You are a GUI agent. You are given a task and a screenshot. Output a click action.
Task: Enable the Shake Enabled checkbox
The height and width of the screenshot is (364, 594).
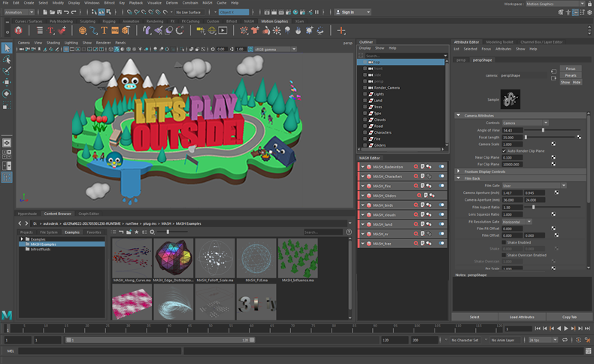(x=504, y=242)
